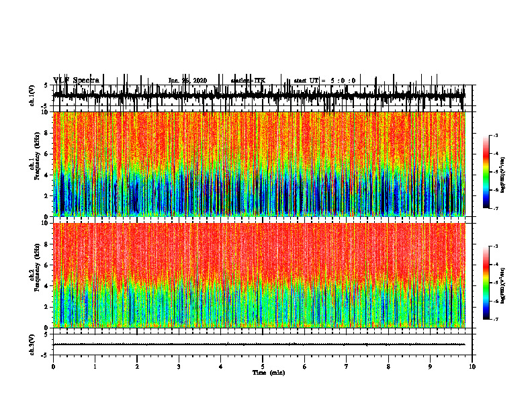Click the ch.2 spectrogram color scale bar
The width and height of the screenshot is (532, 411).
click(x=486, y=283)
